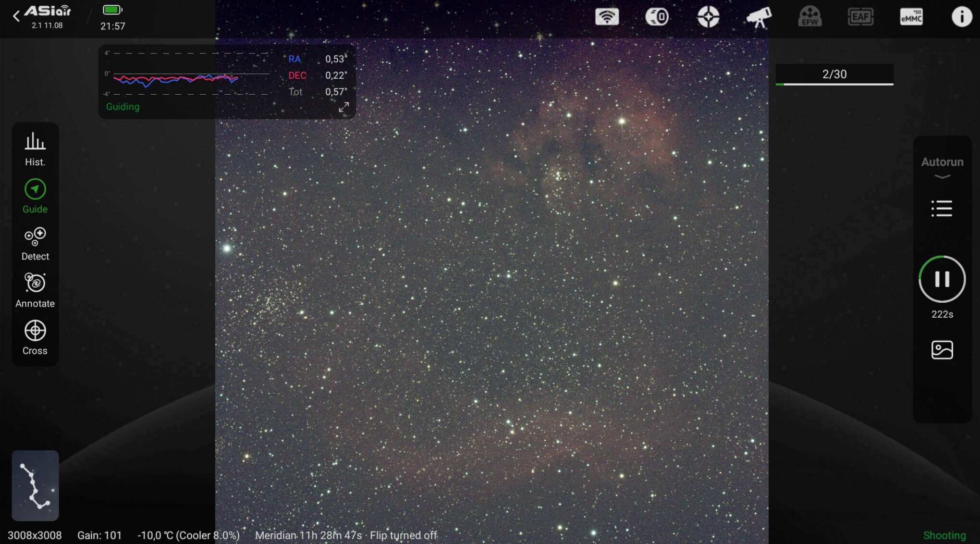Open the sky atlas constellation thumbnail
Image resolution: width=980 pixels, height=544 pixels.
[x=35, y=485]
